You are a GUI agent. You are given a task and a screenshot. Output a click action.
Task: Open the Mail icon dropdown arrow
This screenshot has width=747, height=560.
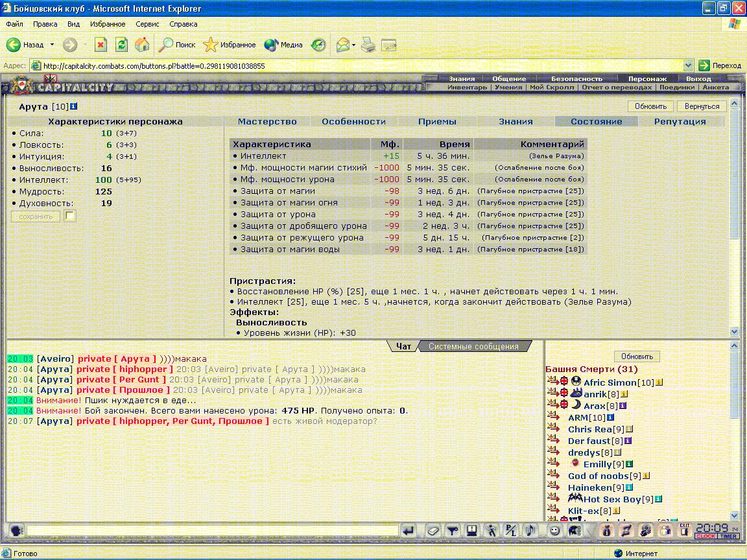[353, 45]
